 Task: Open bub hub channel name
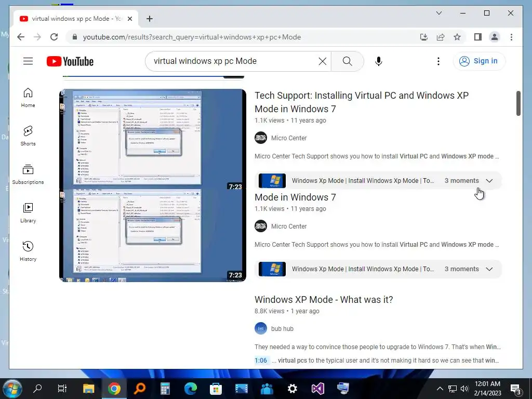[282, 329]
